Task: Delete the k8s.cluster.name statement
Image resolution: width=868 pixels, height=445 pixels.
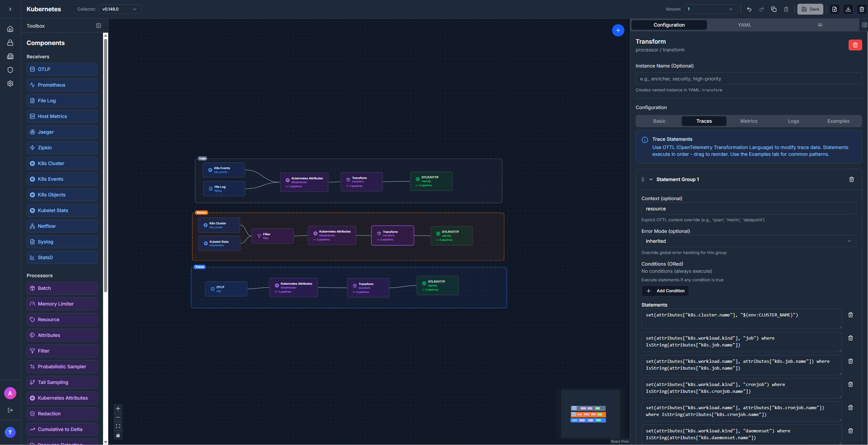Action: coord(850,315)
